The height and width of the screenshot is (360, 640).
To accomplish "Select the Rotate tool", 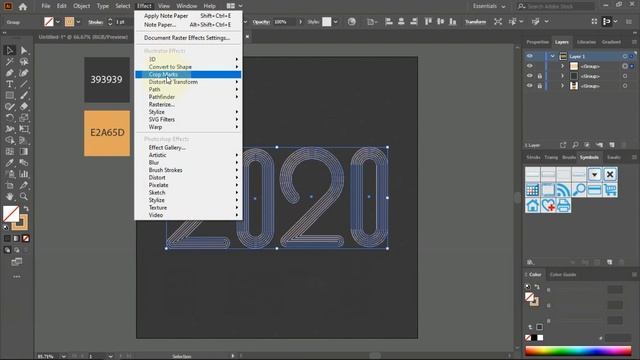I will (x=9, y=118).
